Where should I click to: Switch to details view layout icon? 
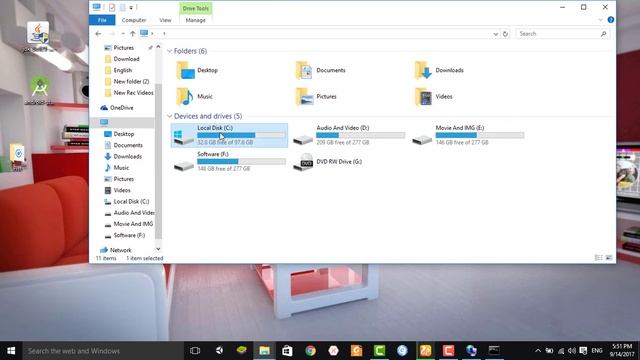coord(598,258)
